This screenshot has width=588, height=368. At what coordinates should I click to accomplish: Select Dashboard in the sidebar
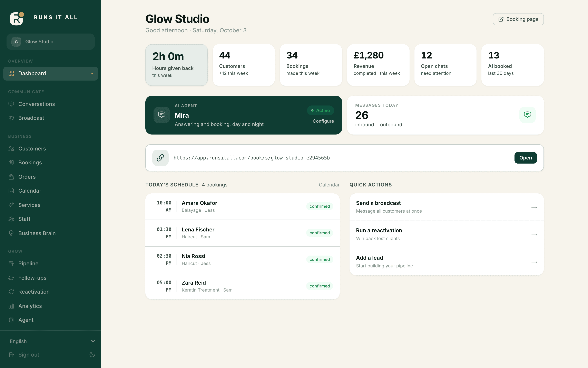[x=51, y=74]
